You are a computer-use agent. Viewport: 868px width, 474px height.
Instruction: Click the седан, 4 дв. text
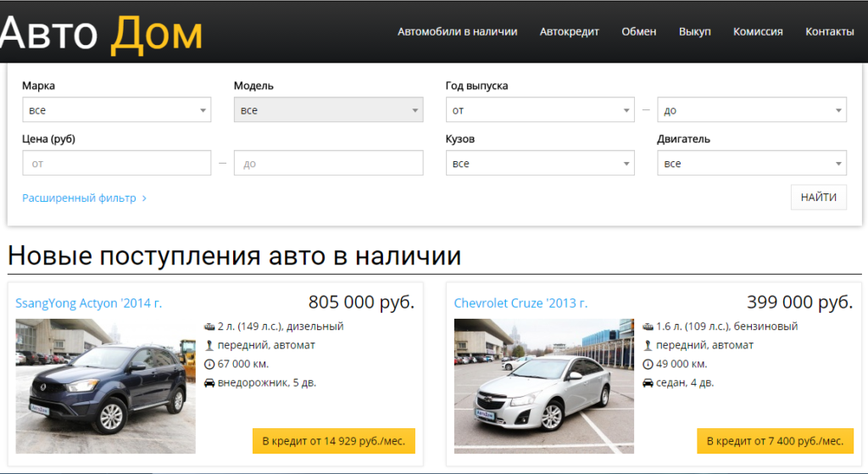pyautogui.click(x=685, y=382)
